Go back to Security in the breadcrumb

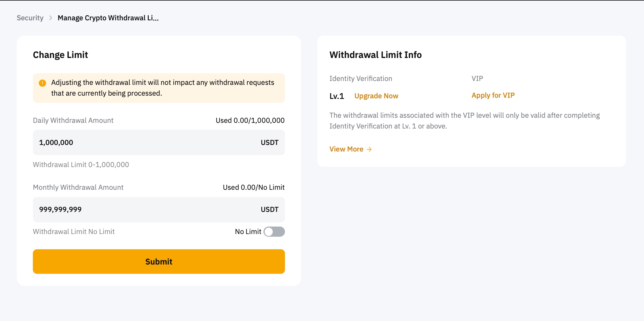point(30,18)
